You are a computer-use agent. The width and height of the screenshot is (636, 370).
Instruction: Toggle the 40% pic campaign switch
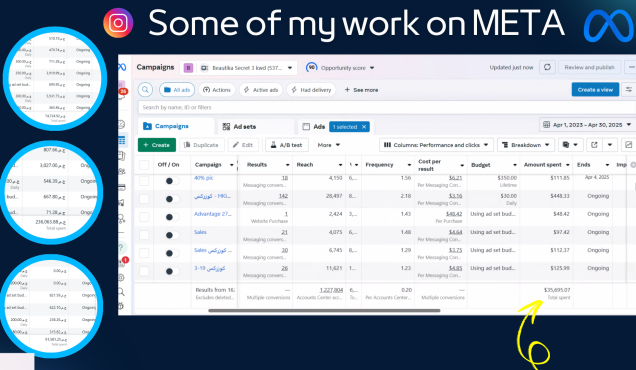click(172, 181)
